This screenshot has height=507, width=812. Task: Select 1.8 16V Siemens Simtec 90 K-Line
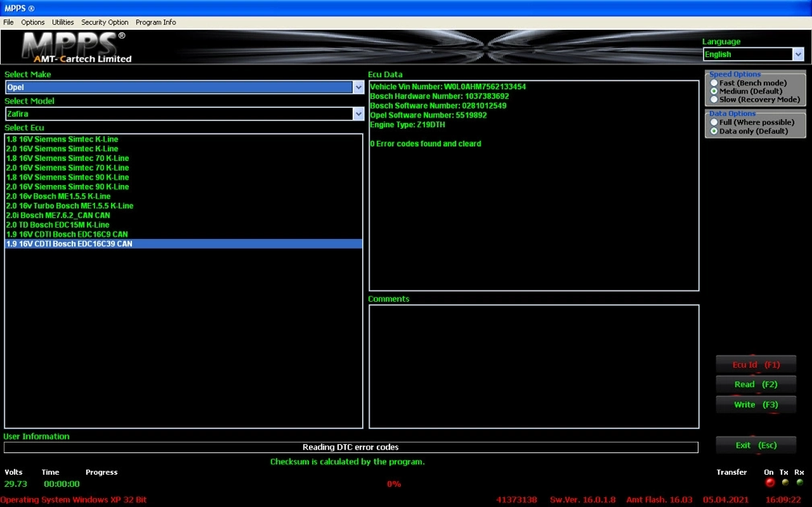[183, 177]
